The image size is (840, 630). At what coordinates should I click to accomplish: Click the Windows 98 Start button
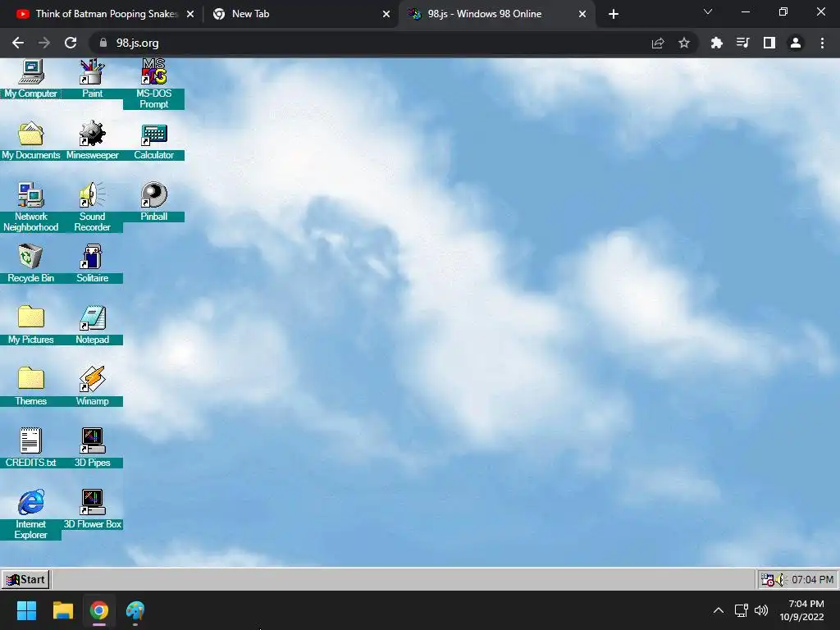pos(25,580)
